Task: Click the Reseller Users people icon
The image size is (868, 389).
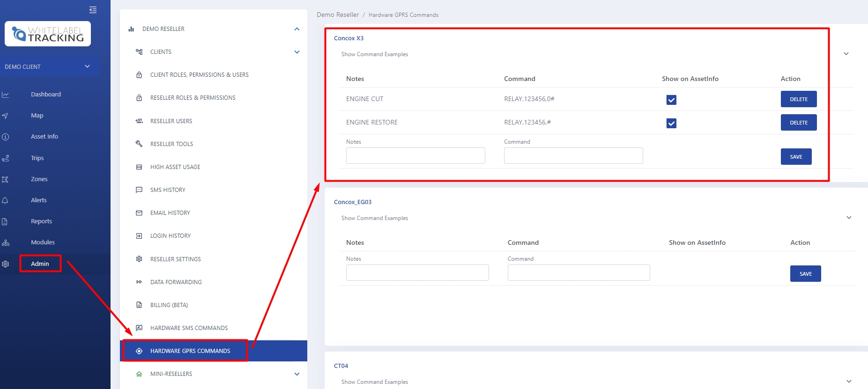Action: [x=139, y=121]
